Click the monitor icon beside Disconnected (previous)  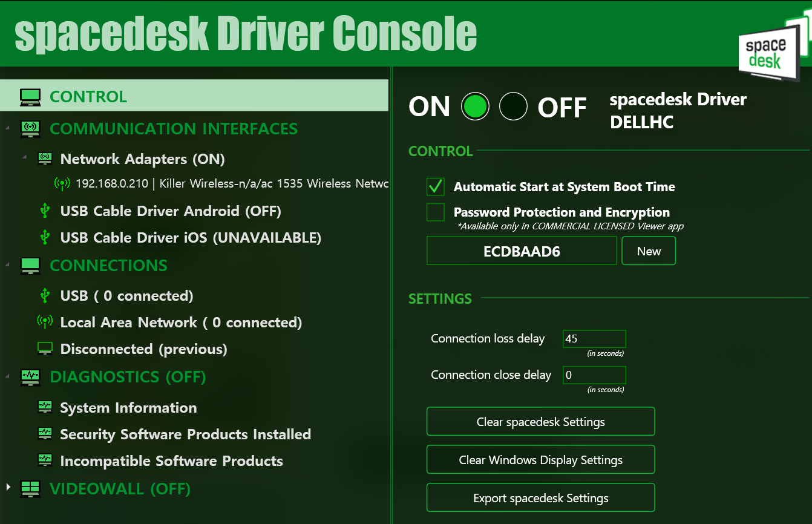pyautogui.click(x=45, y=349)
